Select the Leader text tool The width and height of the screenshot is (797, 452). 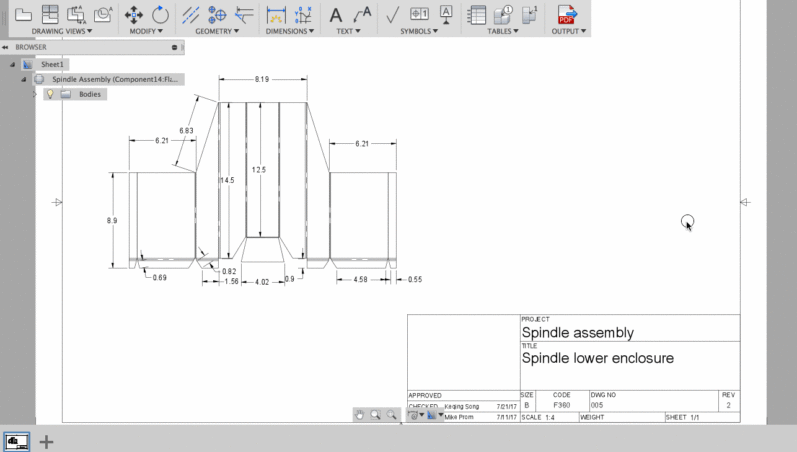(362, 15)
